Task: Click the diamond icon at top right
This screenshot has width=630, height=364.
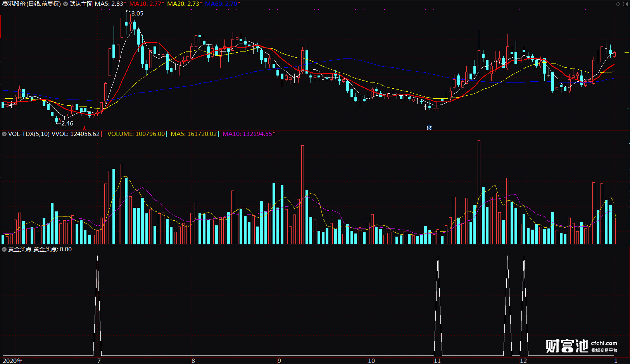Action: tap(618, 4)
